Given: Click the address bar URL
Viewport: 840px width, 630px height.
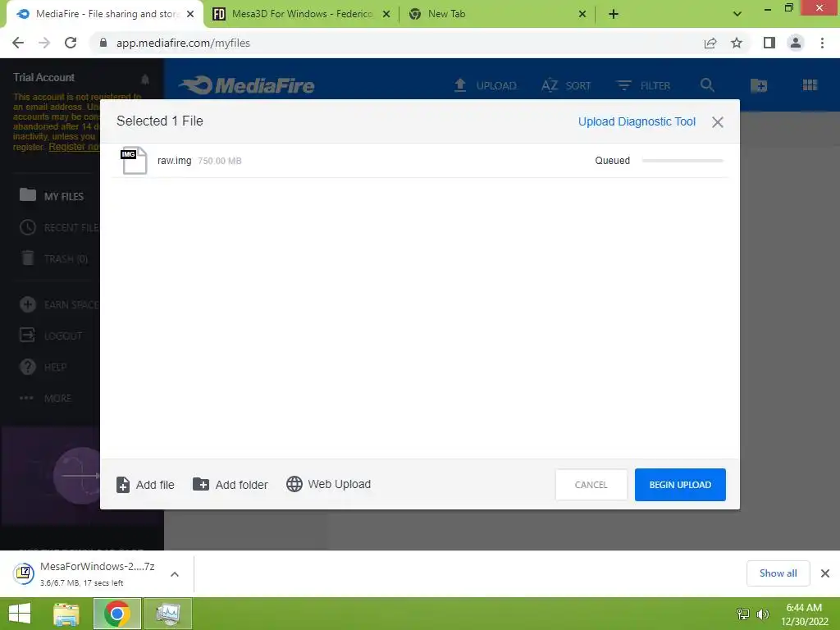Looking at the screenshot, I should (x=183, y=43).
